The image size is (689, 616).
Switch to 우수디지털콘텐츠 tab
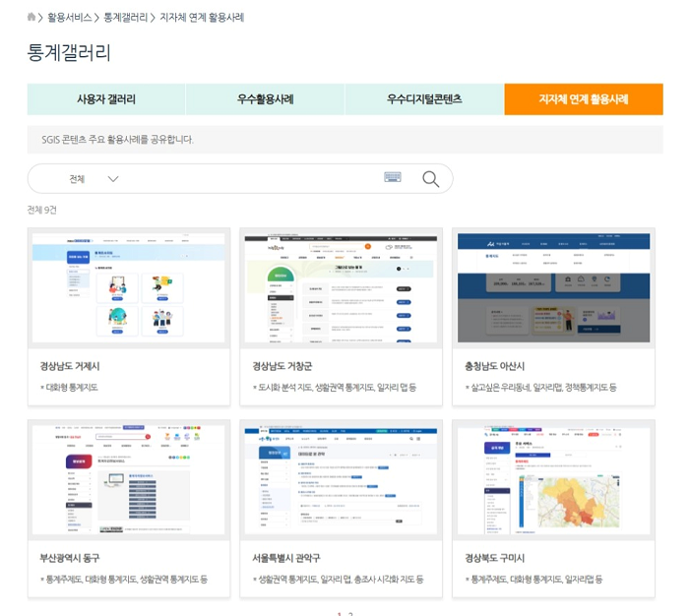(424, 99)
